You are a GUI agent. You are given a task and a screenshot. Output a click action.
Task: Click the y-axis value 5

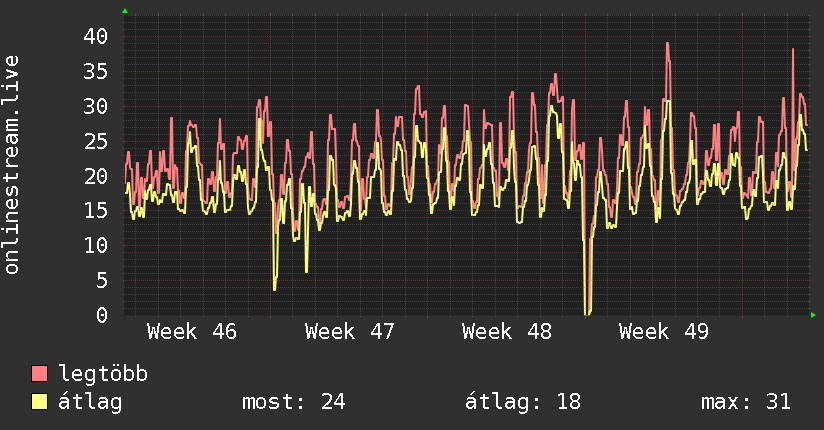(x=102, y=280)
